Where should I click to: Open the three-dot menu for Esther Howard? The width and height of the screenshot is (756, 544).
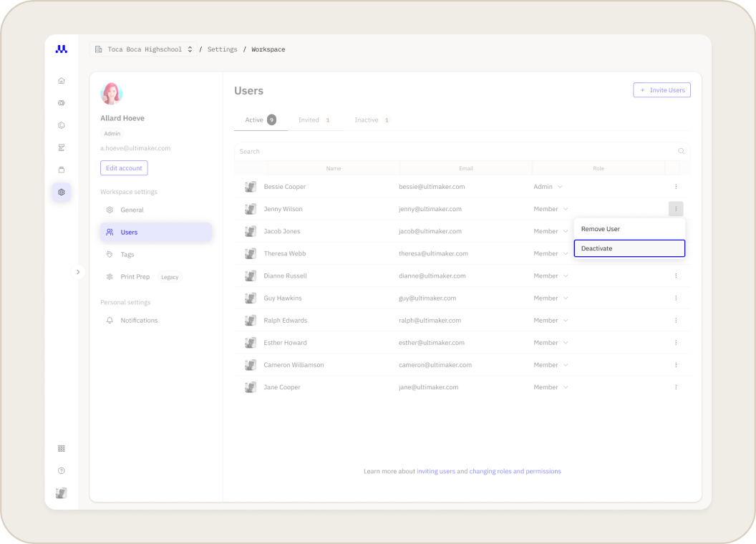pyautogui.click(x=676, y=342)
